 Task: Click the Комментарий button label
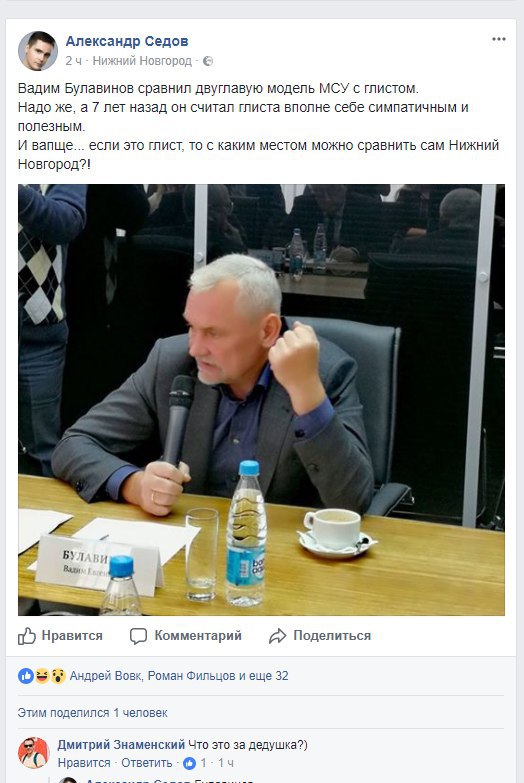198,636
